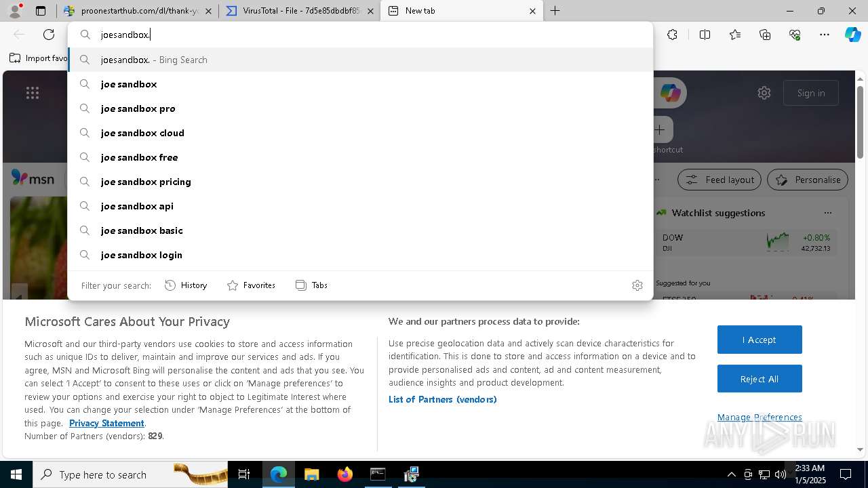The width and height of the screenshot is (868, 488).
Task: Open the Favorites star icon in toolbar
Action: point(735,35)
